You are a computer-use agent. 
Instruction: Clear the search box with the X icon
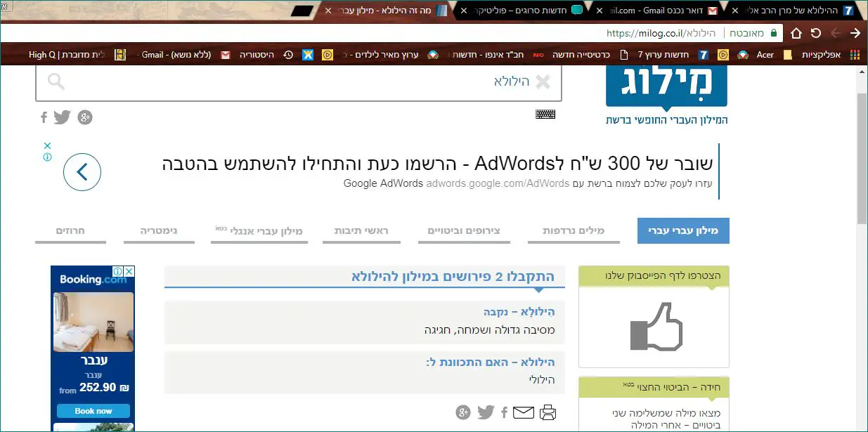[543, 82]
